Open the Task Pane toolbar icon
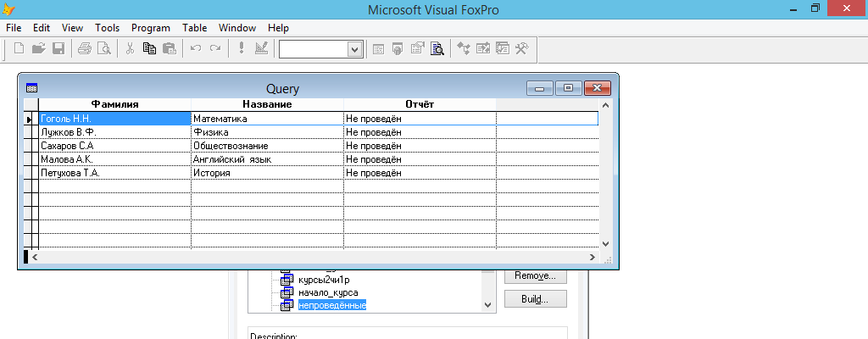The image size is (868, 339). (x=502, y=49)
